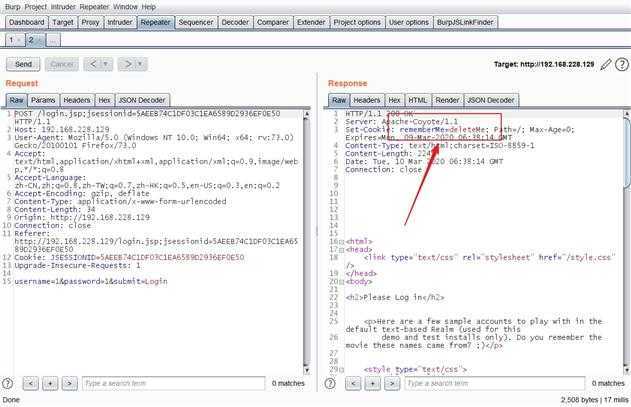631x407 pixels.
Task: Switch to the Dashboard tab
Action: pyautogui.click(x=27, y=23)
